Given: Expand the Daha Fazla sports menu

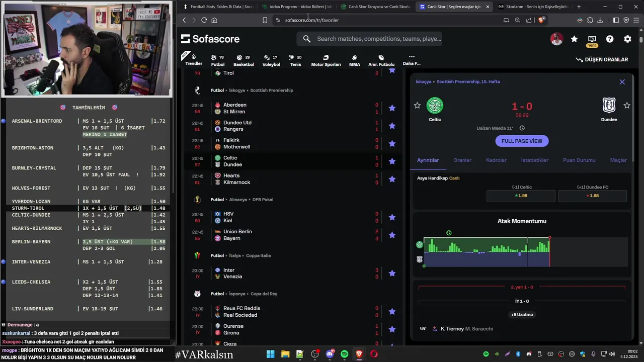Looking at the screenshot, I should 412,60.
